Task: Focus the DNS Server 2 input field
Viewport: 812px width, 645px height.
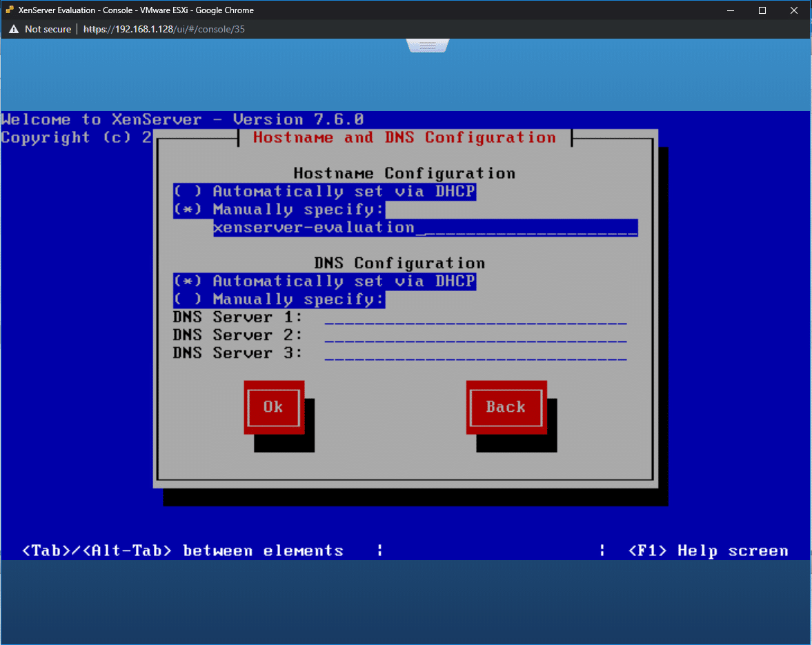Action: [475, 335]
